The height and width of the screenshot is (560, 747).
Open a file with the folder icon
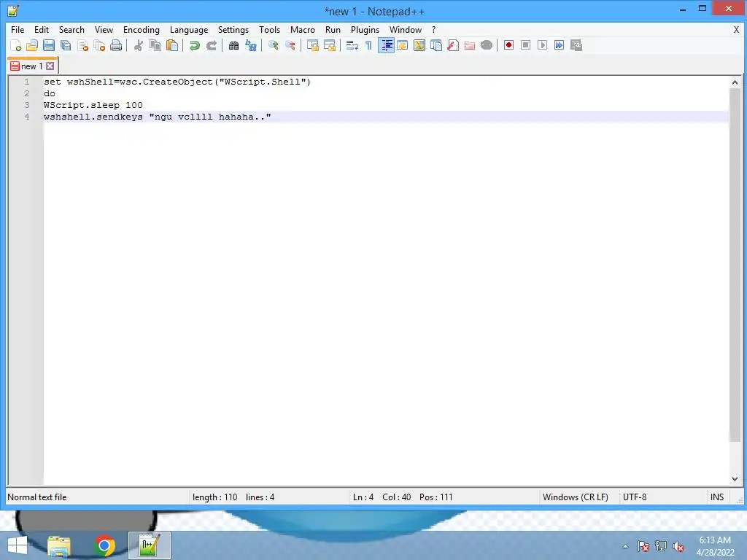coord(32,45)
